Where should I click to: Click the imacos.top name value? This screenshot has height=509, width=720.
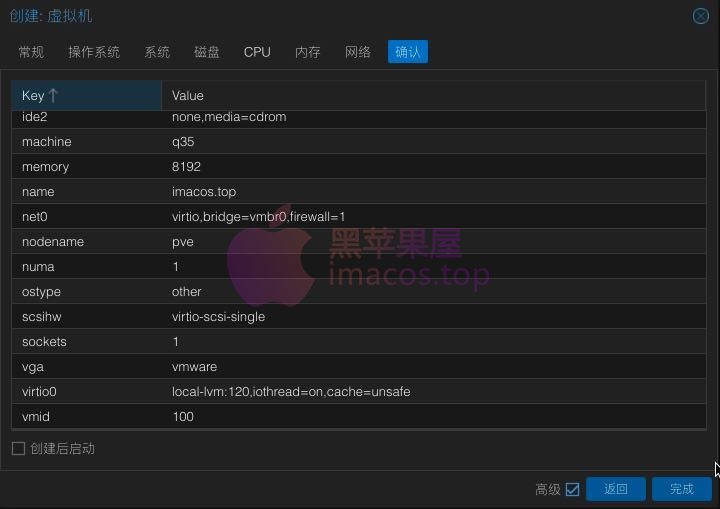point(204,192)
